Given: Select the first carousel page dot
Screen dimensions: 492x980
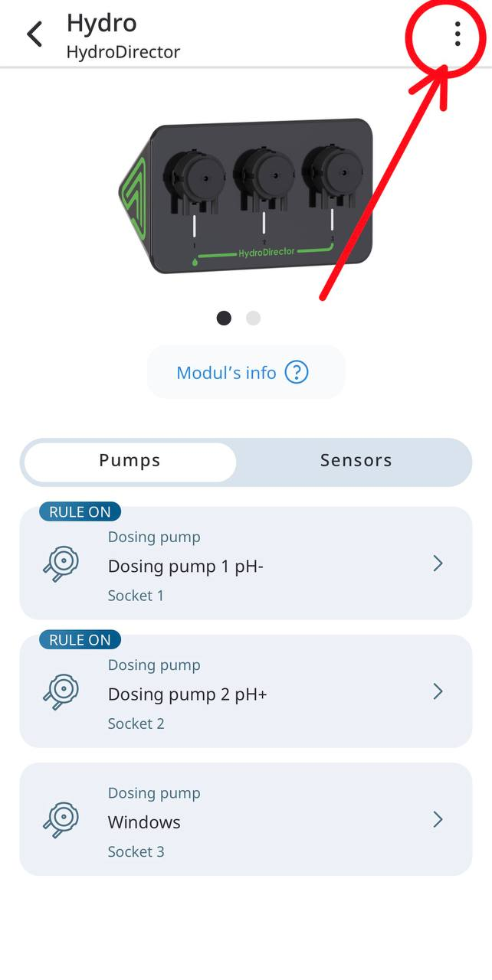Looking at the screenshot, I should click(x=224, y=318).
